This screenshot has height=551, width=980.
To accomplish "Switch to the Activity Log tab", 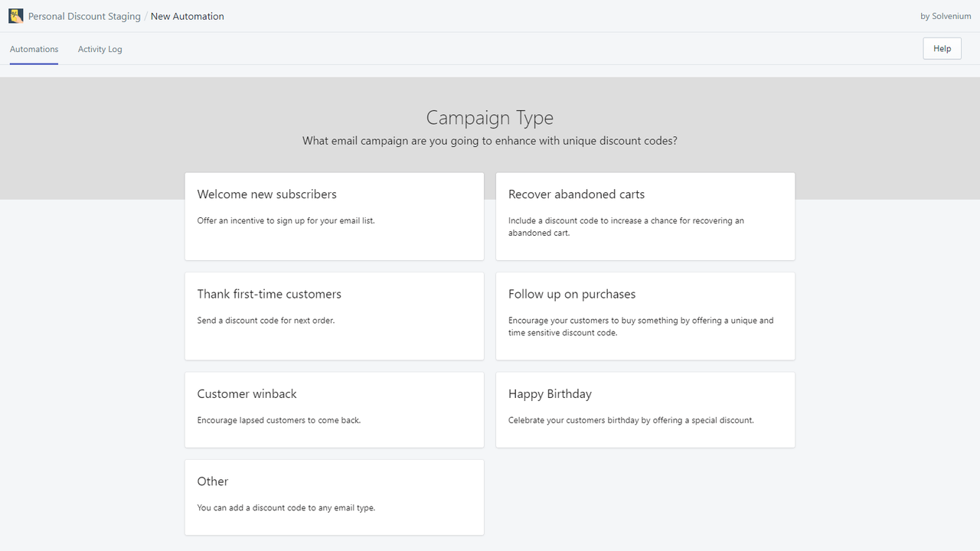I will (x=100, y=48).
